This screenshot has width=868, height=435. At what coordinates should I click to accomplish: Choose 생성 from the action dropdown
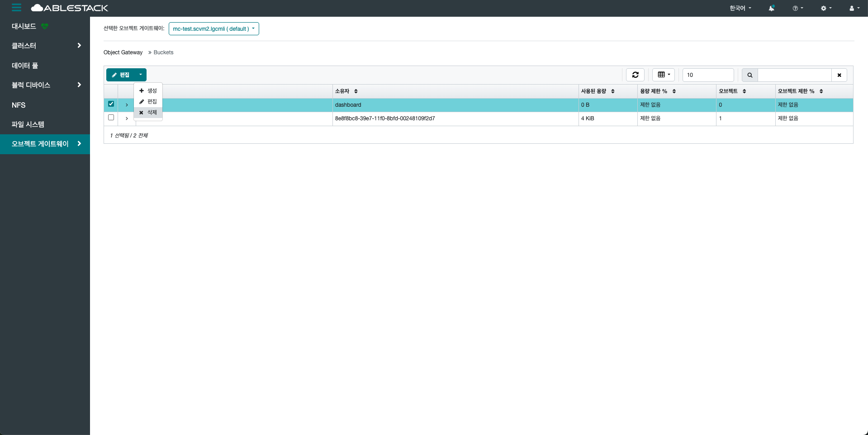tap(148, 90)
